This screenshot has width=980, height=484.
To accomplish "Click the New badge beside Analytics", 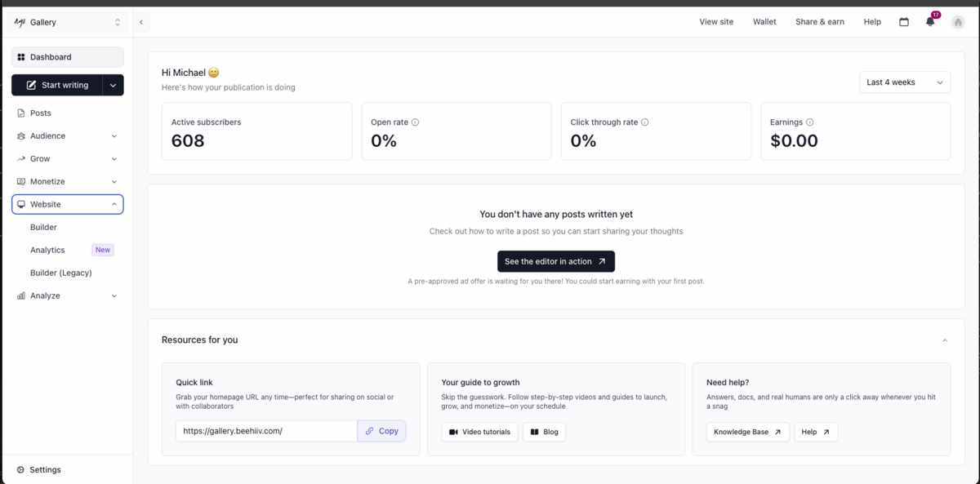I will coord(102,250).
